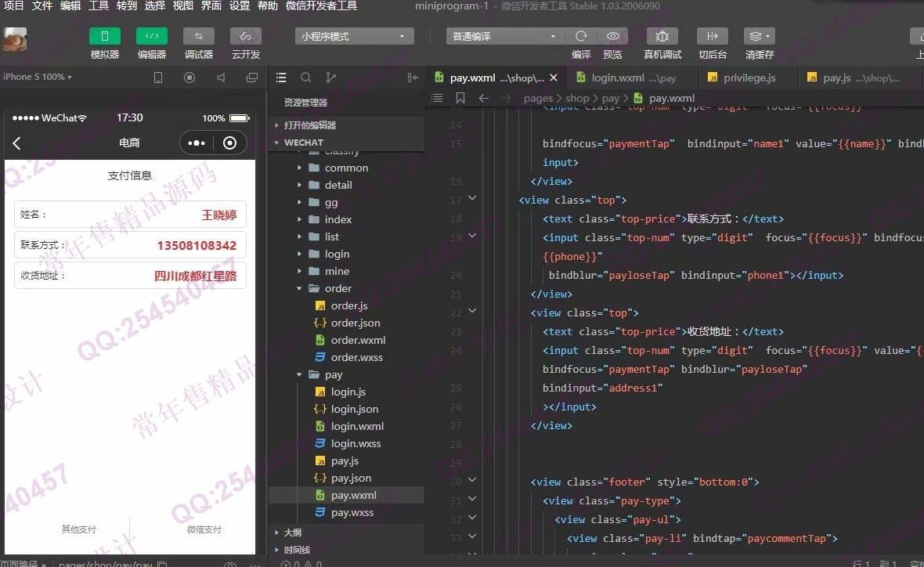Click the bookmark icon in breadcrumb bar
924x567 pixels.
460,98
